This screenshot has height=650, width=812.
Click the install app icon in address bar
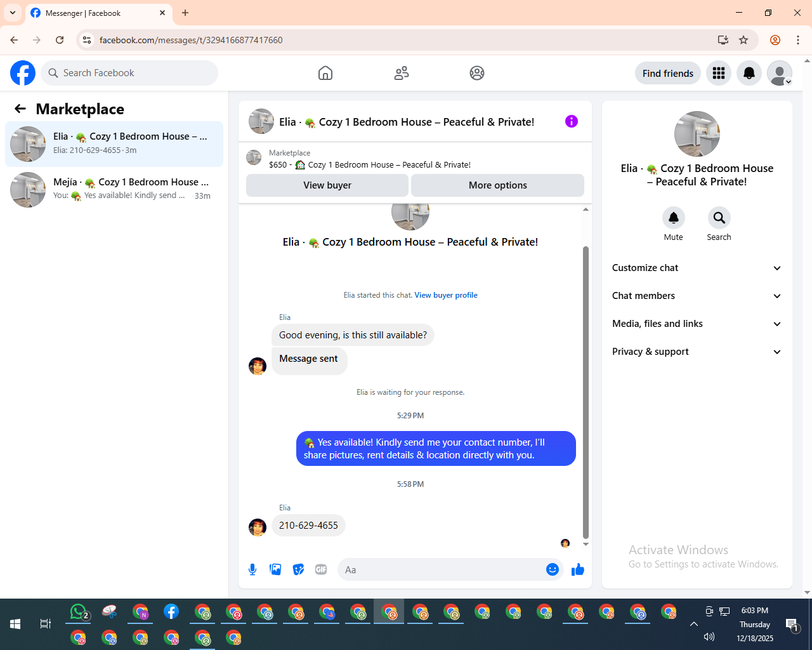[x=723, y=40]
